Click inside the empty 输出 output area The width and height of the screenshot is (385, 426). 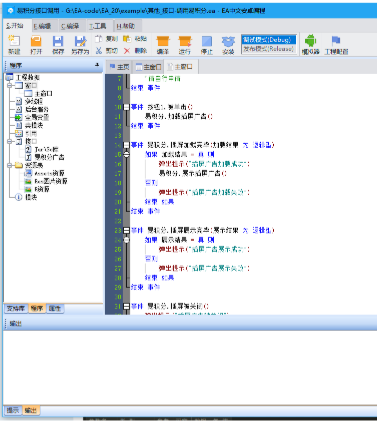(190, 367)
